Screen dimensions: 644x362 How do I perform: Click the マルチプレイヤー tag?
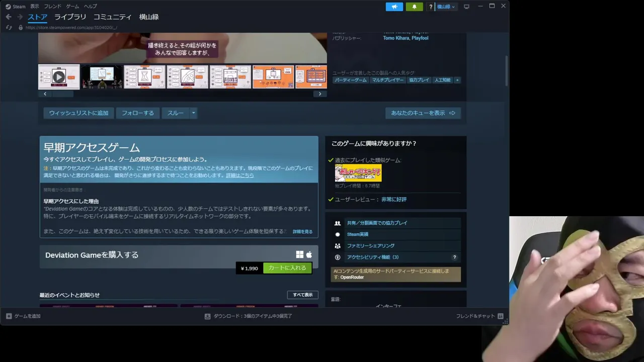(388, 80)
